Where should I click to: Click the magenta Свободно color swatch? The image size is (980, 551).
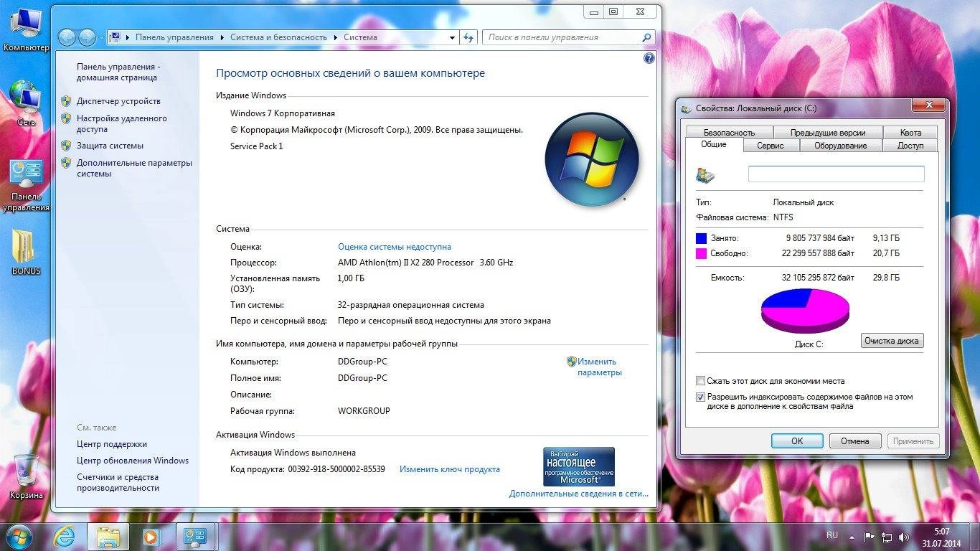pos(702,253)
